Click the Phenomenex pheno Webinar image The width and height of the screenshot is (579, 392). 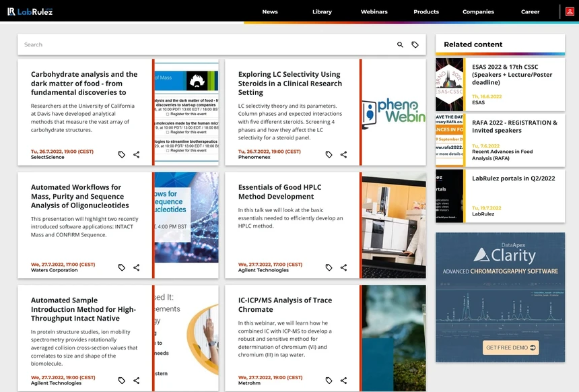tap(394, 112)
